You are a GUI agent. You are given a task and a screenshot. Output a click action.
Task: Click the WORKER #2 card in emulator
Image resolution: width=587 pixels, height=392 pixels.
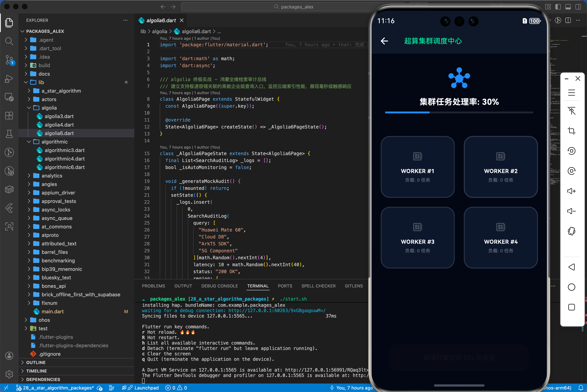coord(501,167)
